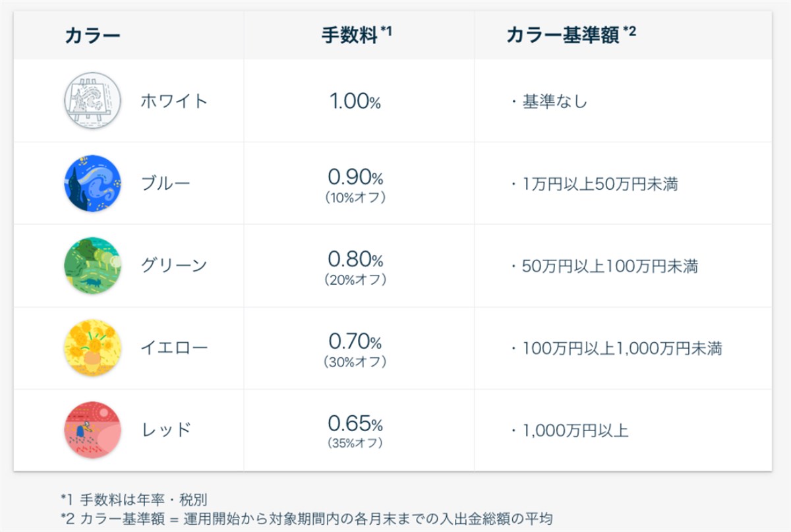Click the 50万円以上100万円未満 threshold text
This screenshot has height=532, width=791.
(610, 266)
